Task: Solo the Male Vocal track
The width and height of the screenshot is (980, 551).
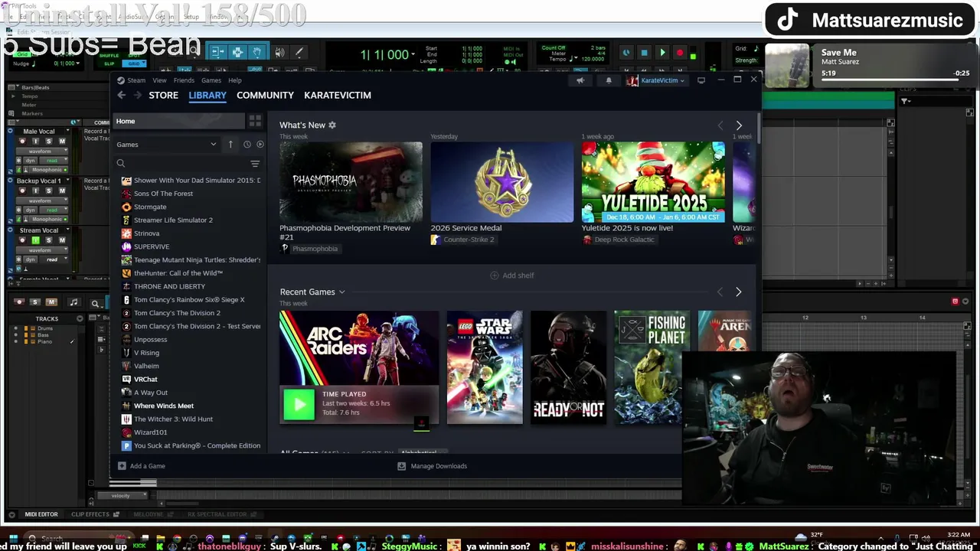Action: click(x=49, y=142)
